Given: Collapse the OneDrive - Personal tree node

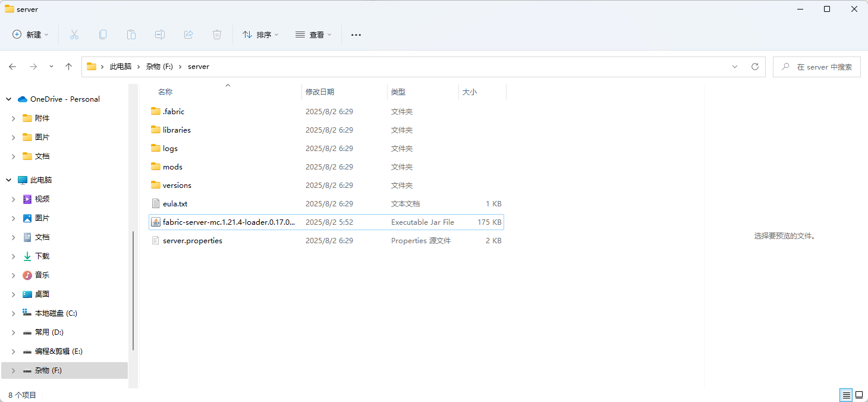Looking at the screenshot, I should (x=9, y=99).
